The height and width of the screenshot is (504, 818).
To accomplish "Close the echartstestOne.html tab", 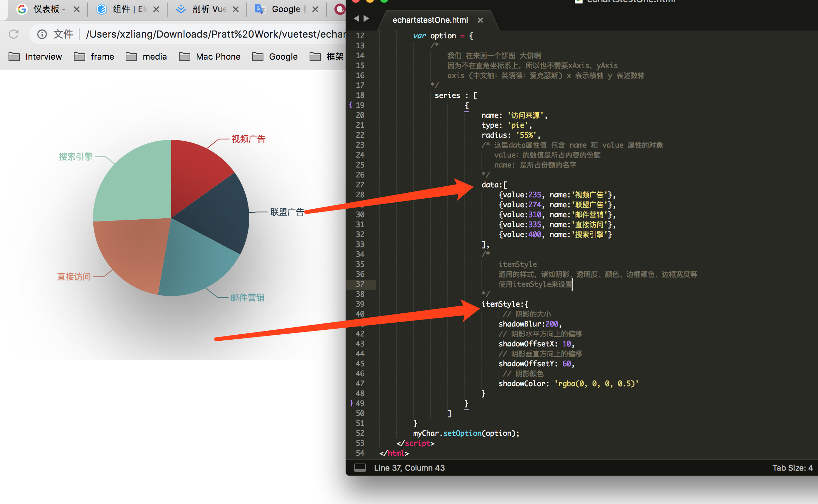I will 480,20.
